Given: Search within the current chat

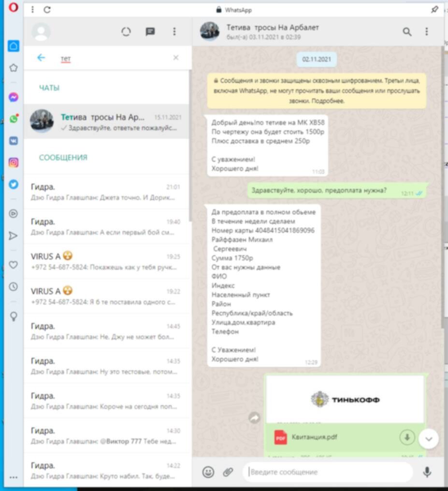Looking at the screenshot, I should (407, 32).
